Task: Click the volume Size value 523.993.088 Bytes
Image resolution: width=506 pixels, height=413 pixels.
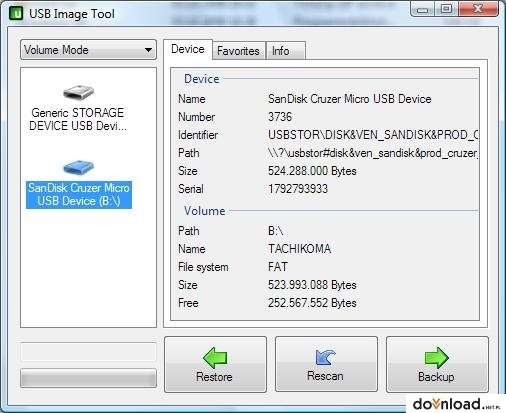Action: pos(312,285)
